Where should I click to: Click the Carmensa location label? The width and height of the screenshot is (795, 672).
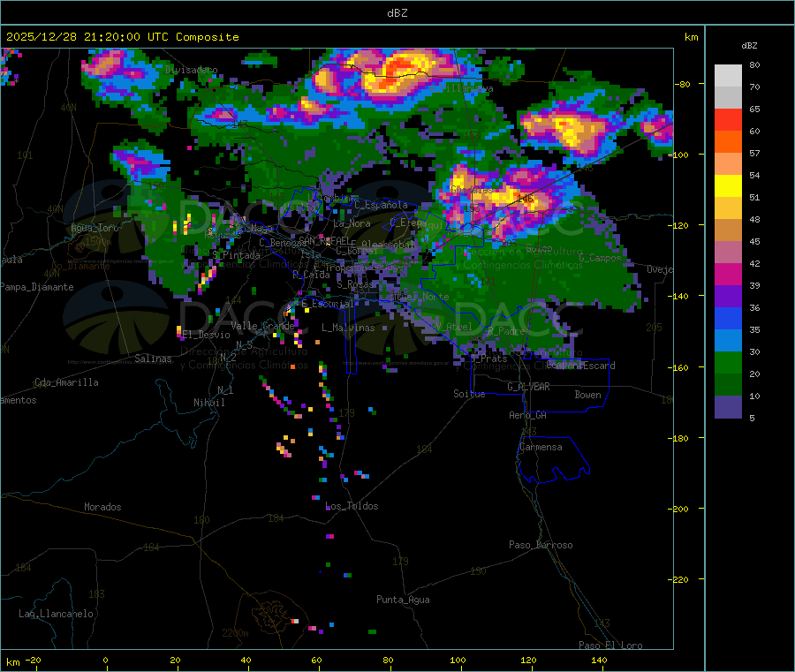pyautogui.click(x=541, y=447)
